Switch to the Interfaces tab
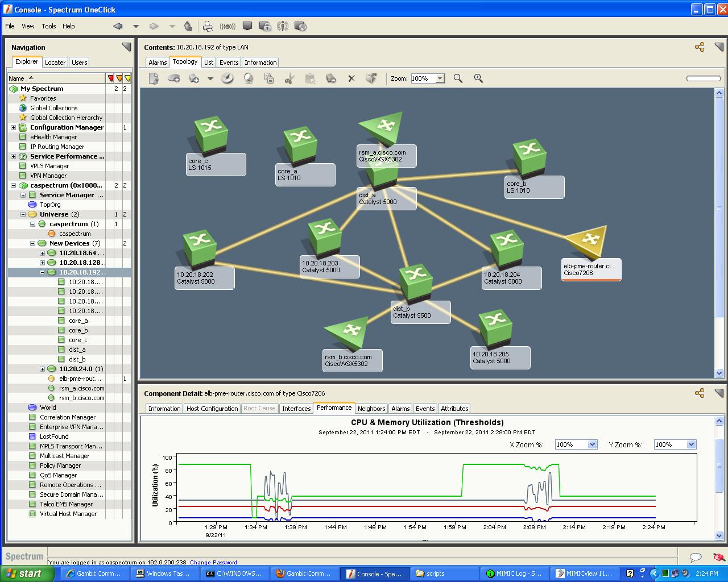 click(x=296, y=409)
